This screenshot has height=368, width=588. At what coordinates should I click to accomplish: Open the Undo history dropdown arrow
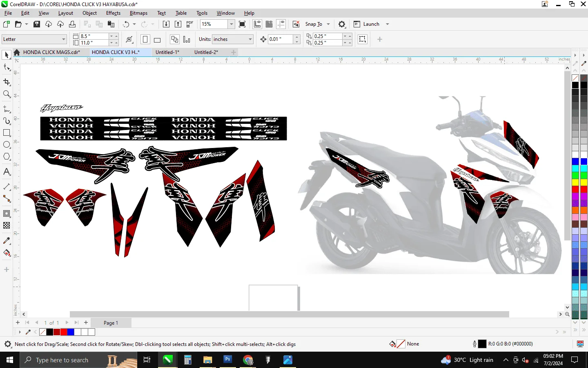(134, 24)
